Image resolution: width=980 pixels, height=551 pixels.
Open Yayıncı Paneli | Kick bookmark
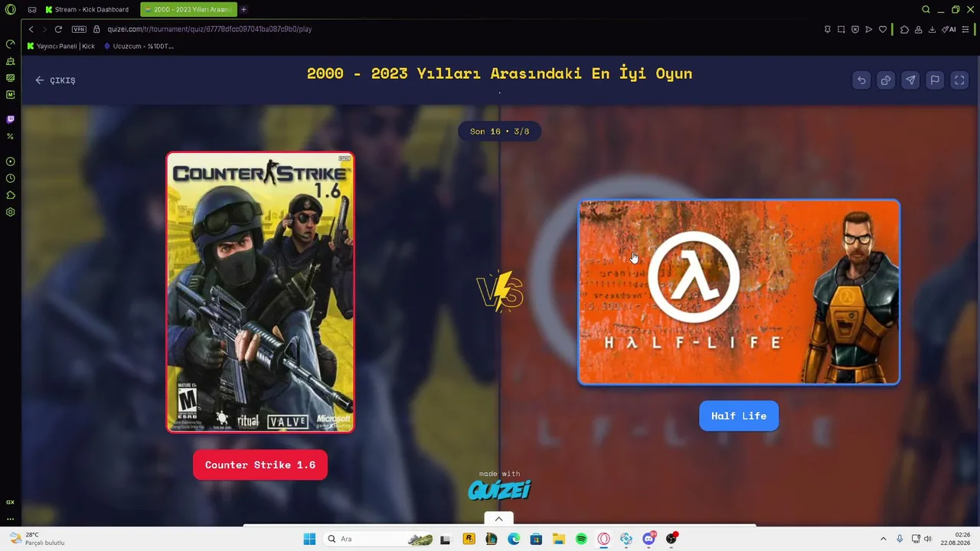pyautogui.click(x=61, y=46)
